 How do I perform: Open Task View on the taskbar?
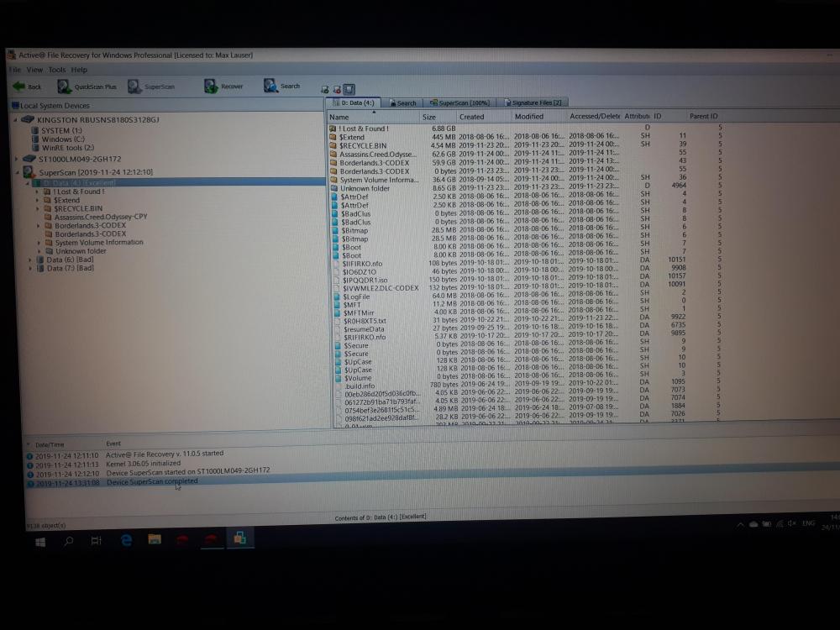pyautogui.click(x=97, y=540)
